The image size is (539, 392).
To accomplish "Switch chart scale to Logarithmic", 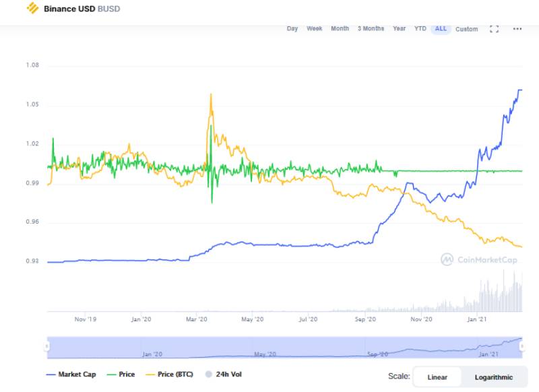I will pyautogui.click(x=493, y=377).
